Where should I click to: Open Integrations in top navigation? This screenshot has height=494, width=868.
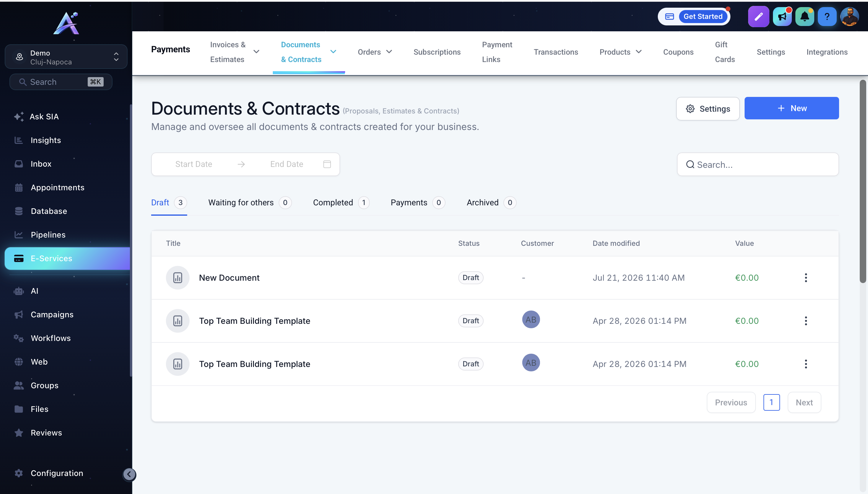(827, 52)
